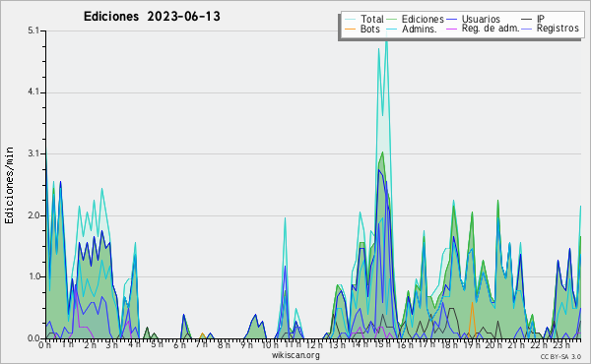Click the '18 h' x-axis label
Screen dimensions: 591x364
point(449,344)
